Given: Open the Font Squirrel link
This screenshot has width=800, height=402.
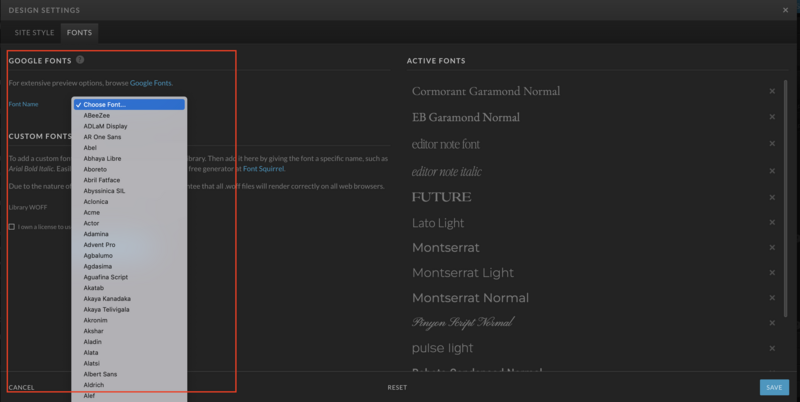Looking at the screenshot, I should coord(263,169).
